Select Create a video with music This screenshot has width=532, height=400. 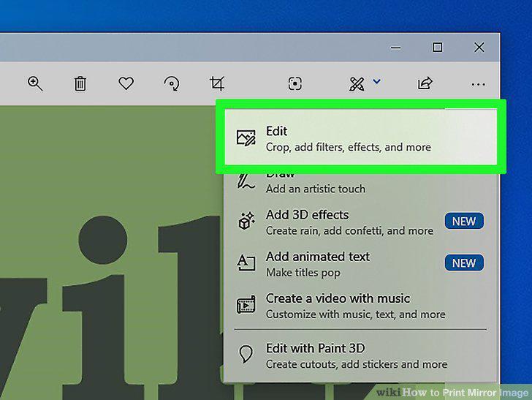361,306
